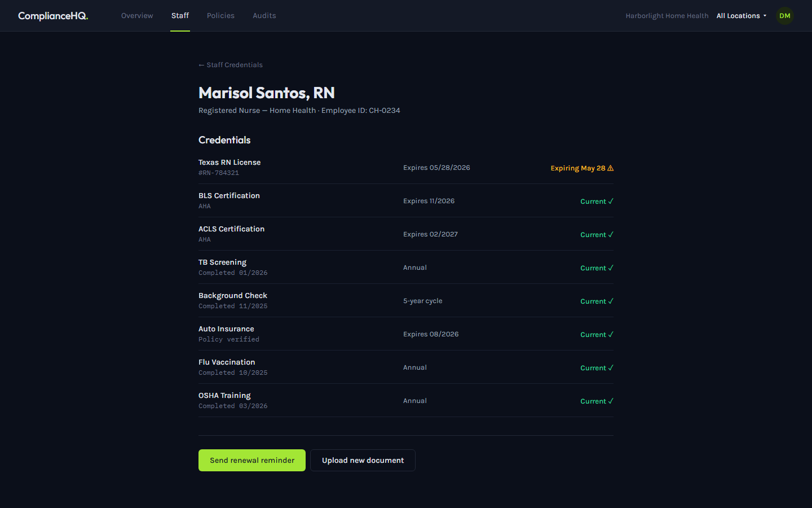Click the 5-year cycle text
Viewport: 812px width, 508px height.
422,301
